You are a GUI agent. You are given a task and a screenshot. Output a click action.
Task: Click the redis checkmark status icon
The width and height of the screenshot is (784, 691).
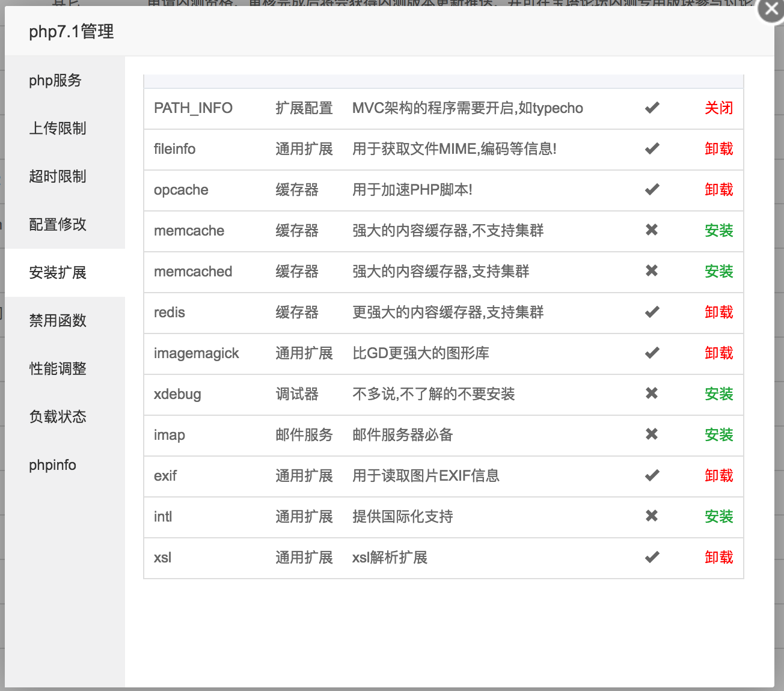(x=652, y=312)
